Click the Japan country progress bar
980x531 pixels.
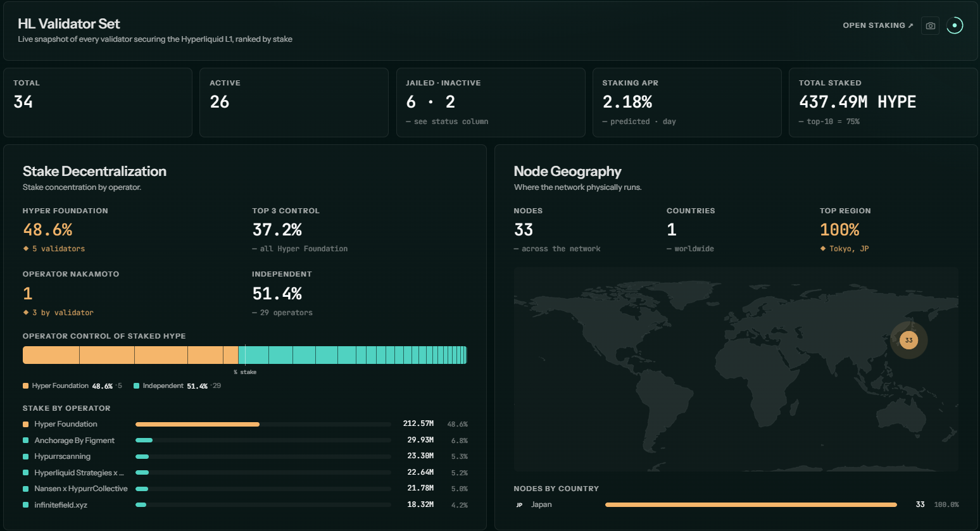pos(751,505)
